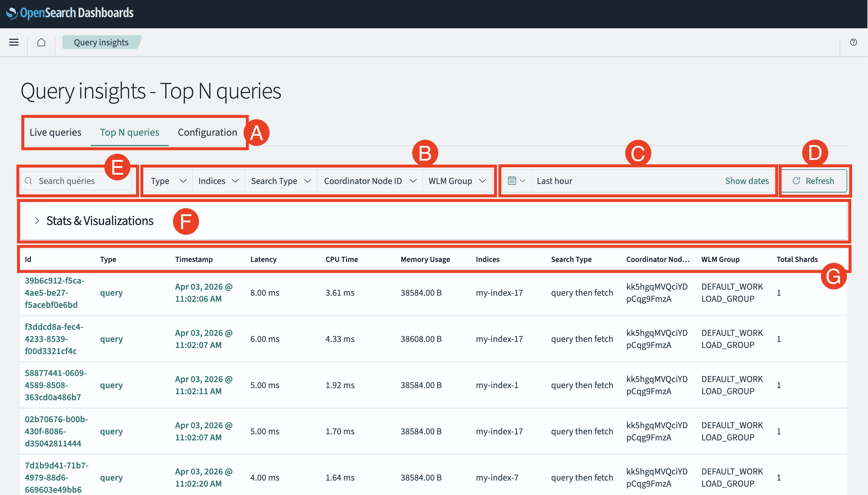This screenshot has width=868, height=495.
Task: Open the Type filter dropdown
Action: click(169, 181)
